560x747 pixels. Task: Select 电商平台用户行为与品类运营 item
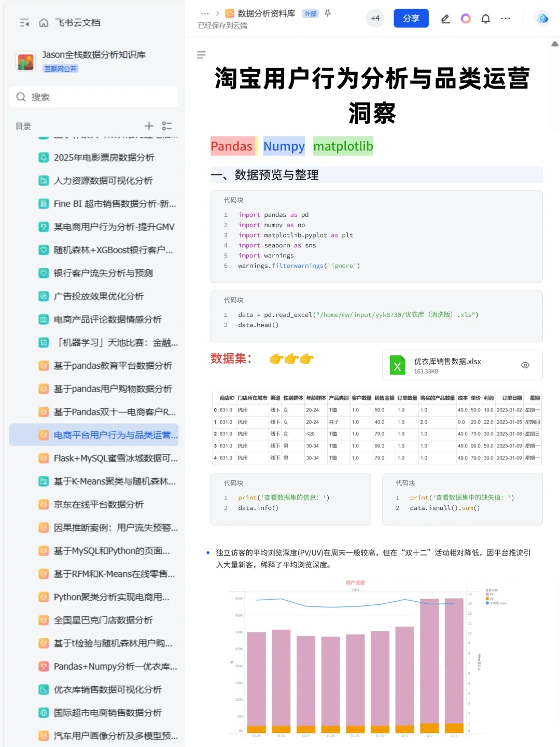(x=94, y=435)
